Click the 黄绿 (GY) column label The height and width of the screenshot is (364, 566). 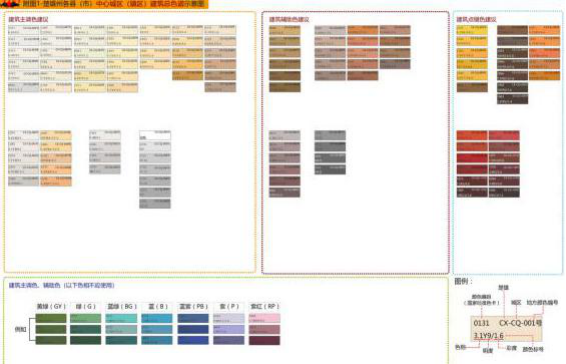pos(51,306)
